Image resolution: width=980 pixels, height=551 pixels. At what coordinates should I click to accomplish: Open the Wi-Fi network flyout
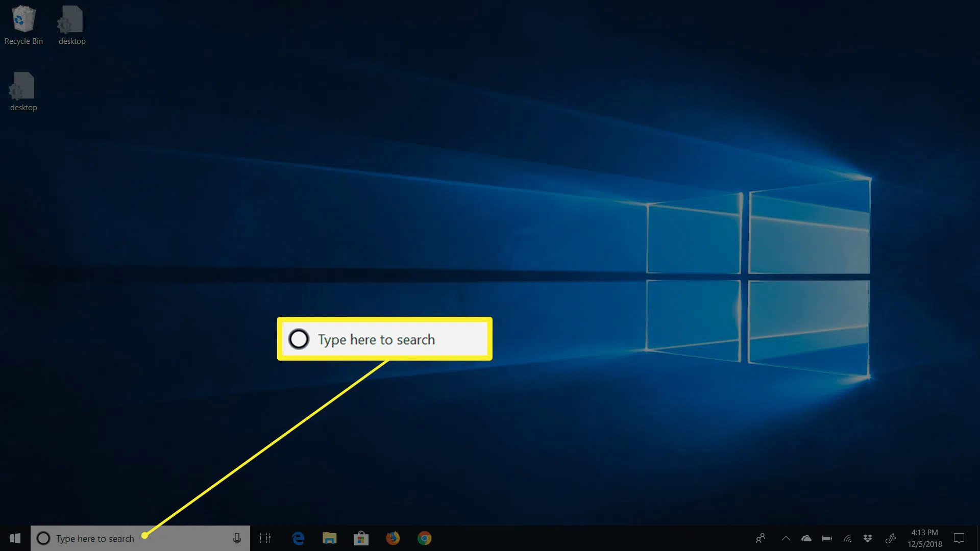click(848, 538)
